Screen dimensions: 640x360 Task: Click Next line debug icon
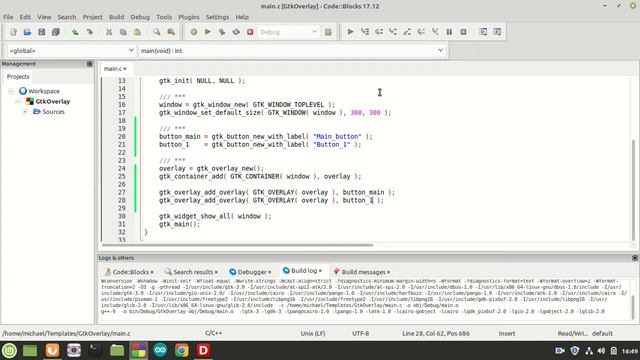379,32
